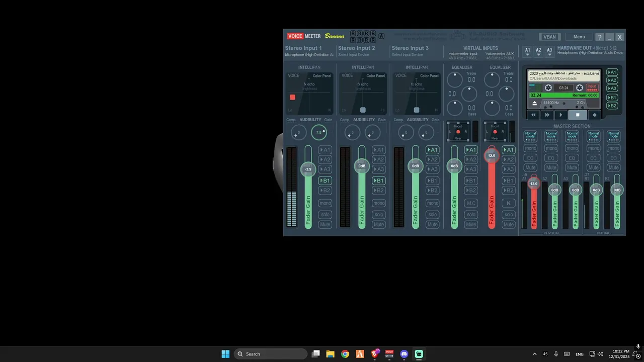Click the Stereo Input 1 Gate knob
Image resolution: width=644 pixels, height=362 pixels.
[318, 133]
